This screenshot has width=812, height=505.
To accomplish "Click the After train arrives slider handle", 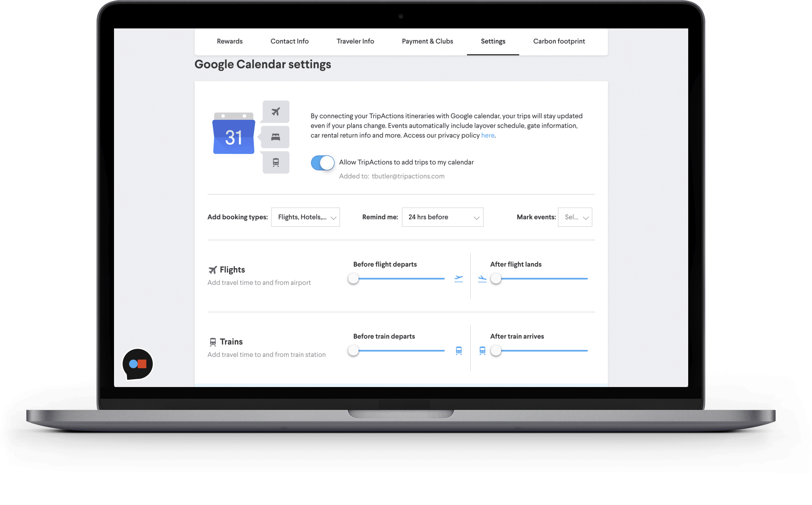I will (496, 351).
